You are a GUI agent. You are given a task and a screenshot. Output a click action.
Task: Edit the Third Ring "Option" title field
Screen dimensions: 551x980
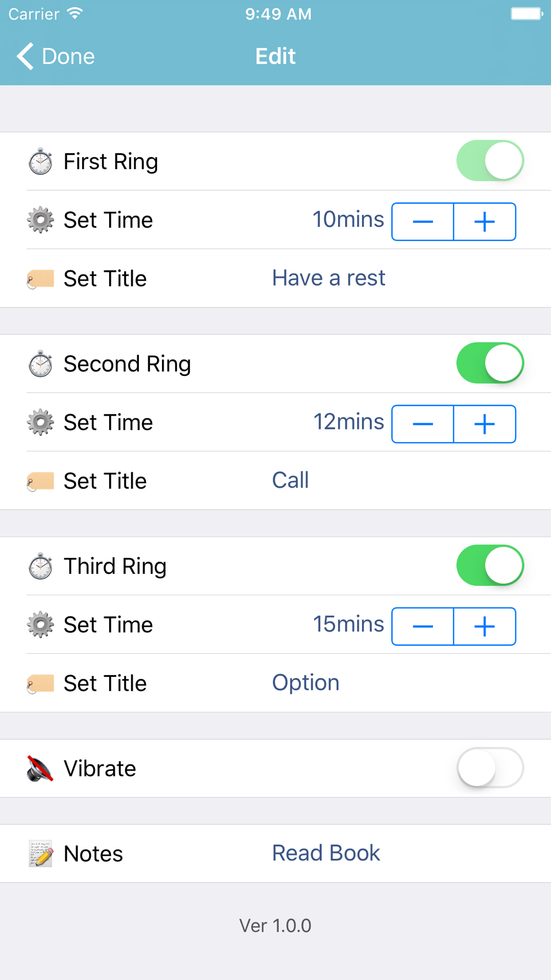click(306, 683)
